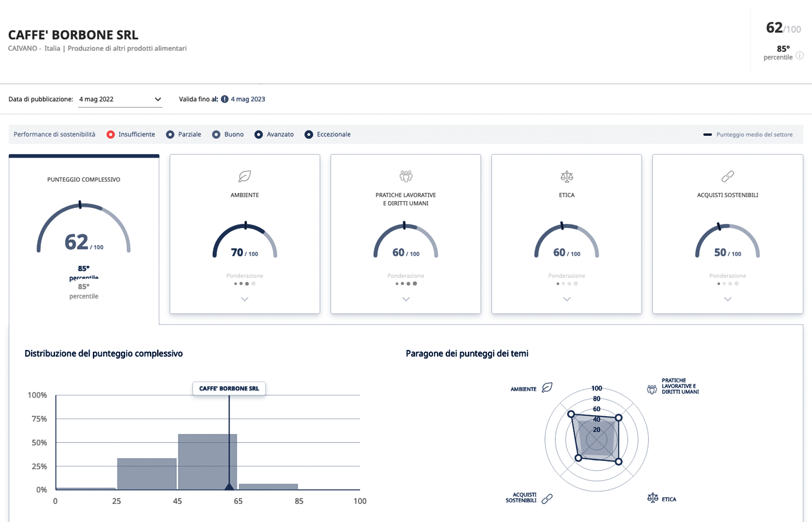Click the Acquisti Sostenibili 50/100 gauge
This screenshot has height=522, width=812.
click(728, 240)
